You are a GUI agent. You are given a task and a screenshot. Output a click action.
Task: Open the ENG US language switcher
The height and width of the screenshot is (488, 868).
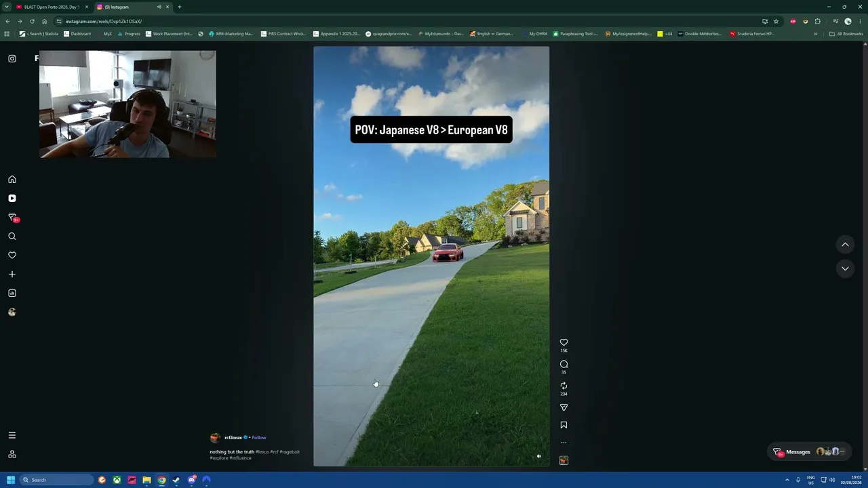click(x=810, y=480)
